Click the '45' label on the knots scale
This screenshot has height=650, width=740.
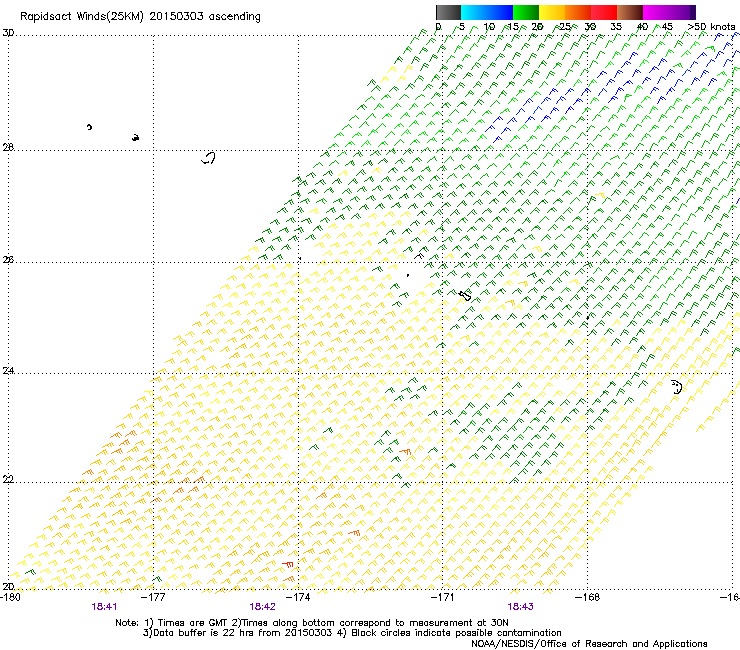pos(667,27)
